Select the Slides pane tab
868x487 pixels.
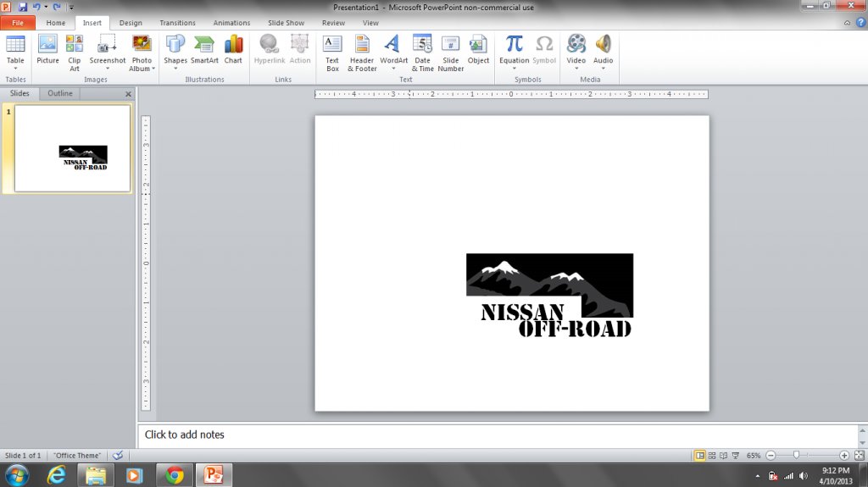click(19, 93)
